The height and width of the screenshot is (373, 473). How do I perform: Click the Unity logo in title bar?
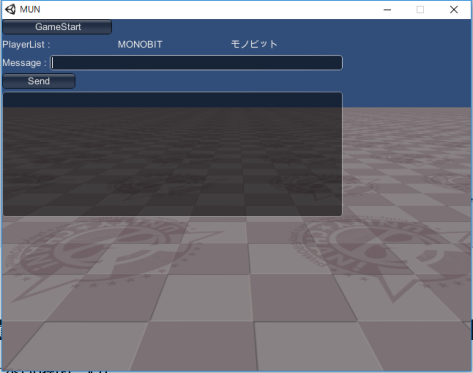pos(10,9)
